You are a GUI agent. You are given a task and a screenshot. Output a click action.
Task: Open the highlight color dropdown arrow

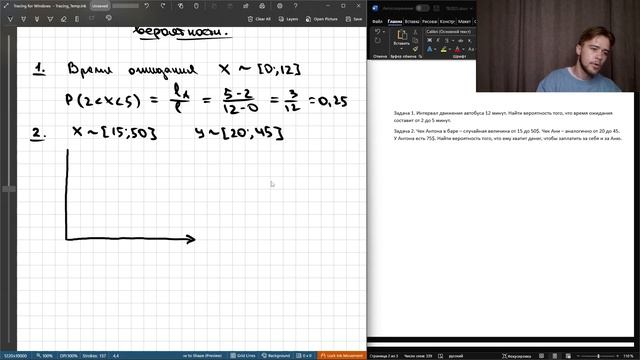click(x=450, y=49)
